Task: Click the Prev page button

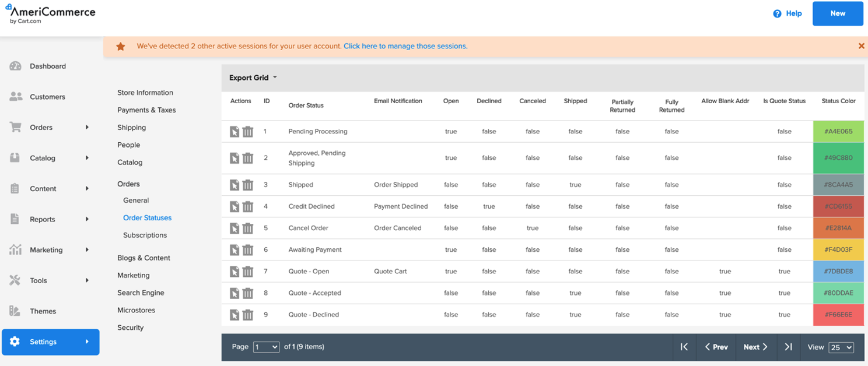Action: pos(716,347)
